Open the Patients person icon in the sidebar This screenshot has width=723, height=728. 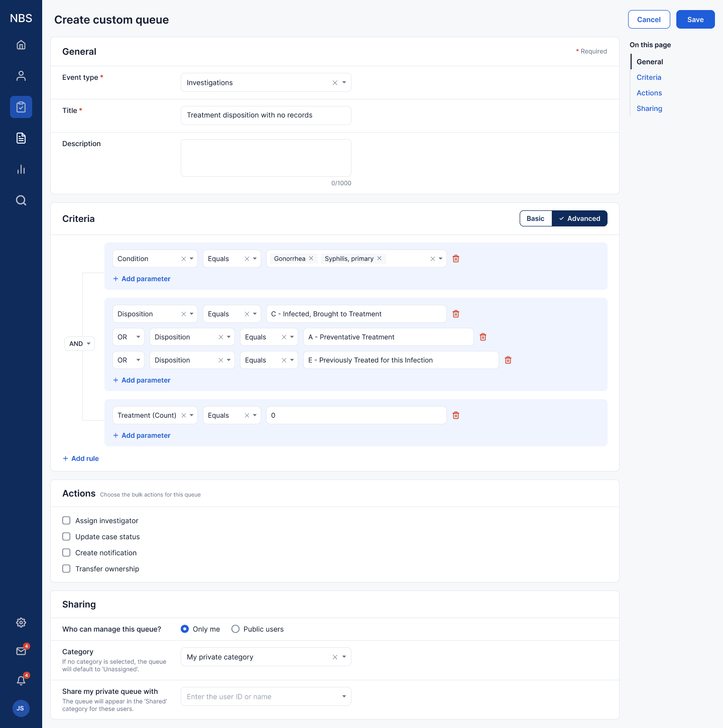(21, 76)
